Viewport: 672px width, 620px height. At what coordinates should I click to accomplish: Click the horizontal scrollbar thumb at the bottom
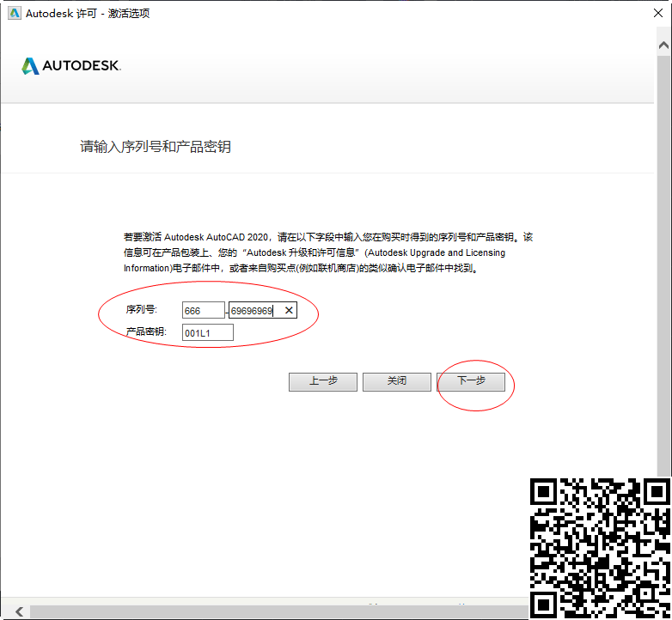[258, 611]
